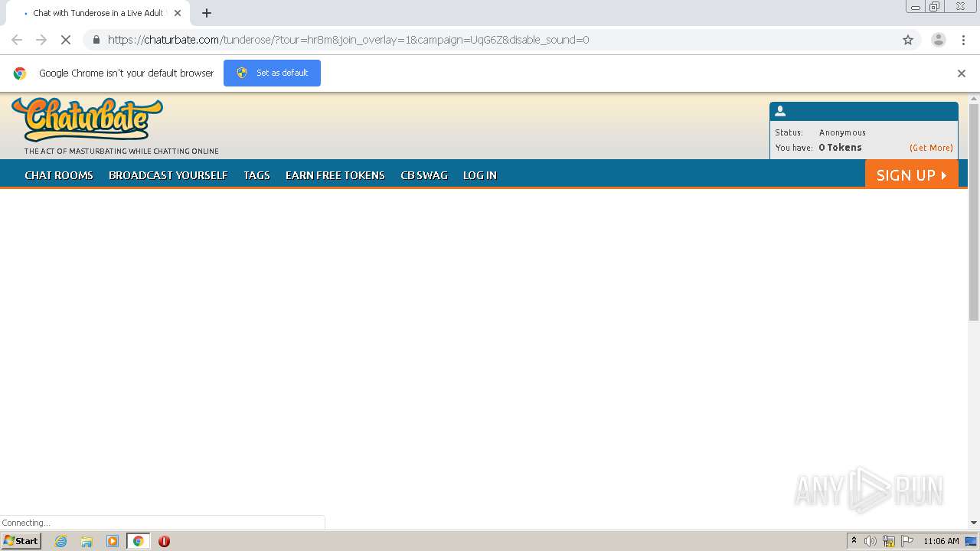Set Chrome as default browser
980x551 pixels.
272,73
